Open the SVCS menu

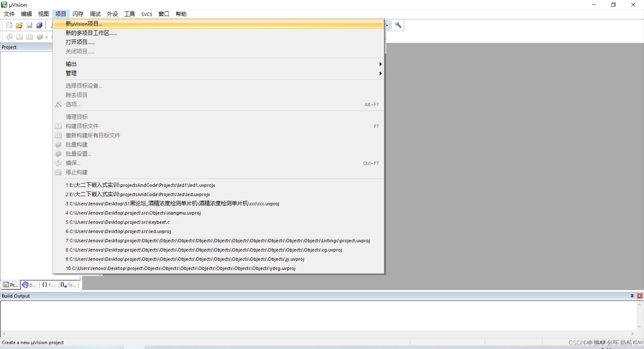147,14
